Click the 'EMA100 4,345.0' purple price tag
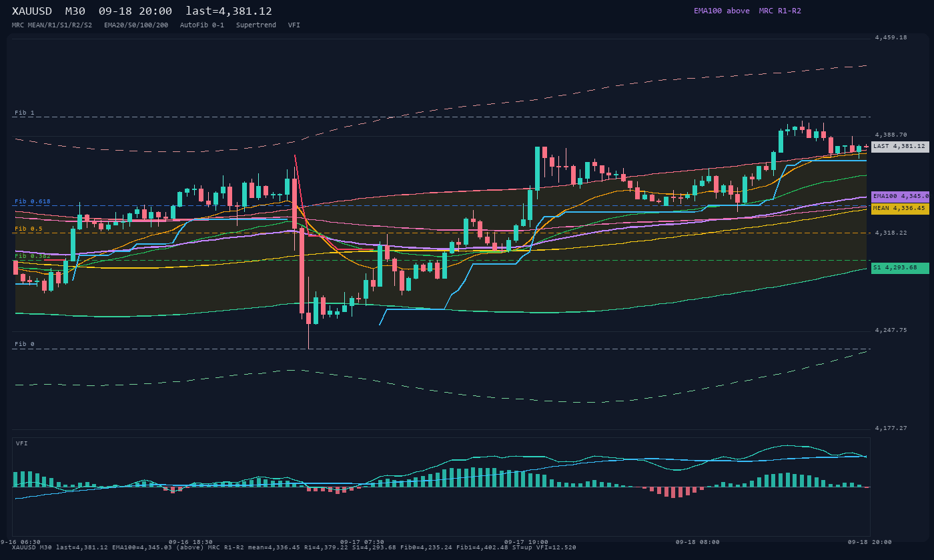This screenshot has width=934, height=560. 900,197
